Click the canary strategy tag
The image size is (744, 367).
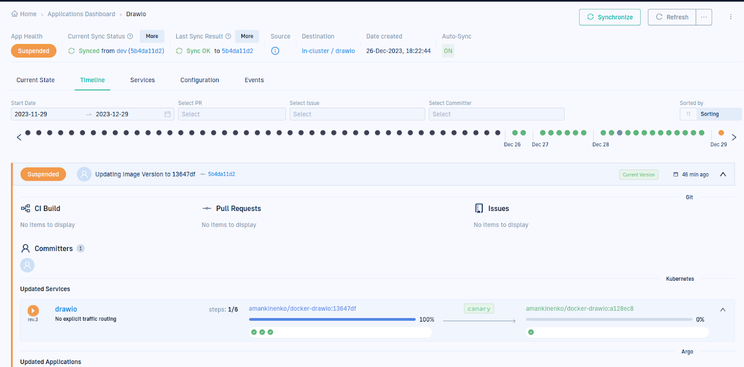click(479, 309)
